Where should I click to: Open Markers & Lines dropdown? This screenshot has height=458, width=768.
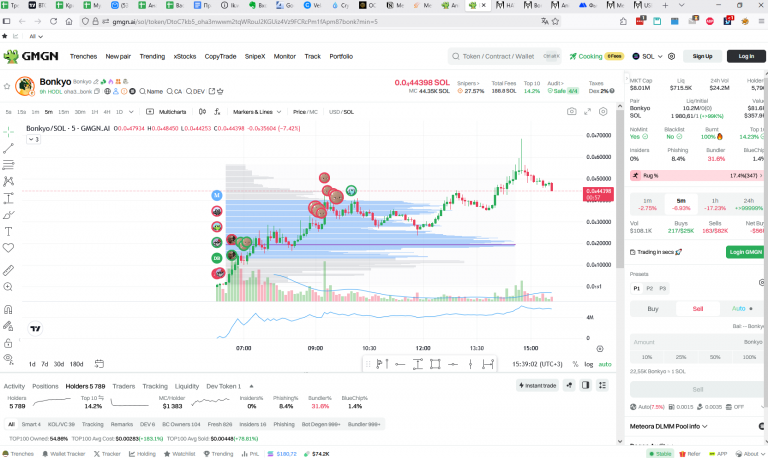[x=257, y=112]
